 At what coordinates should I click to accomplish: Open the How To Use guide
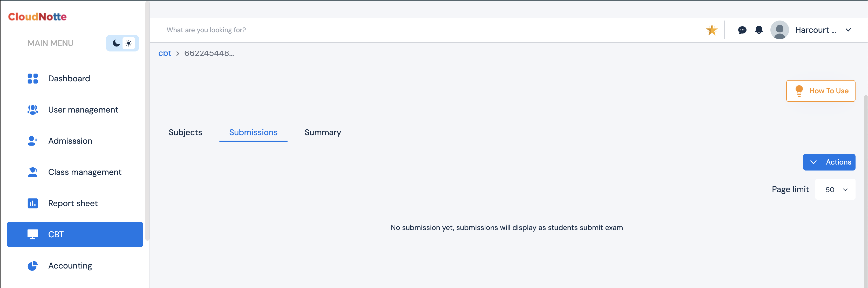pyautogui.click(x=820, y=91)
